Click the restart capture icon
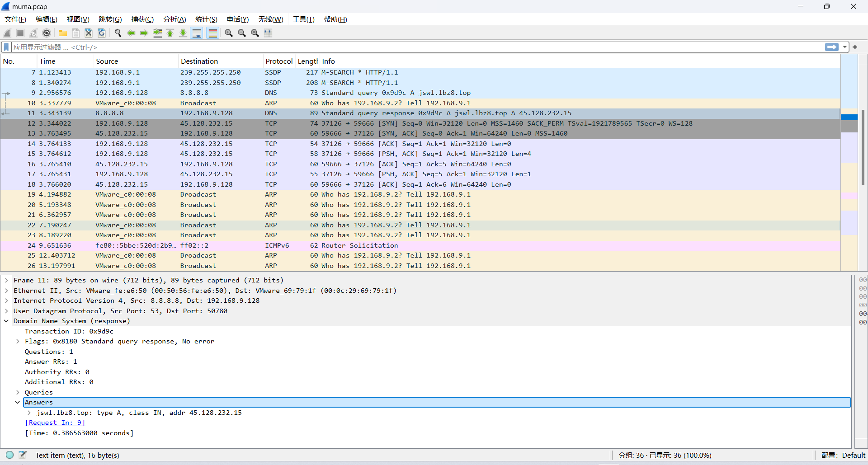This screenshot has width=868, height=465. [33, 33]
